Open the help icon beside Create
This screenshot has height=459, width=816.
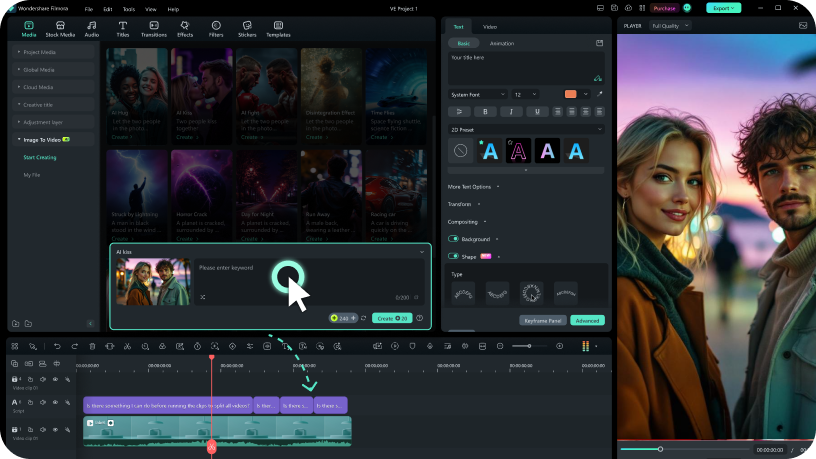click(x=419, y=318)
